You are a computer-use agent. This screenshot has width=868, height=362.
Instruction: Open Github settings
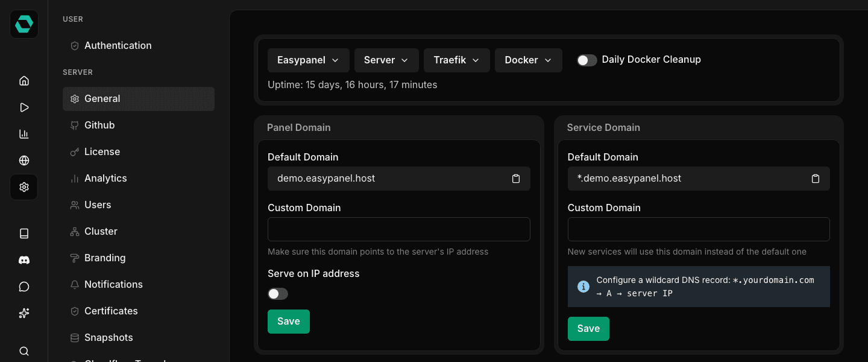point(139,125)
